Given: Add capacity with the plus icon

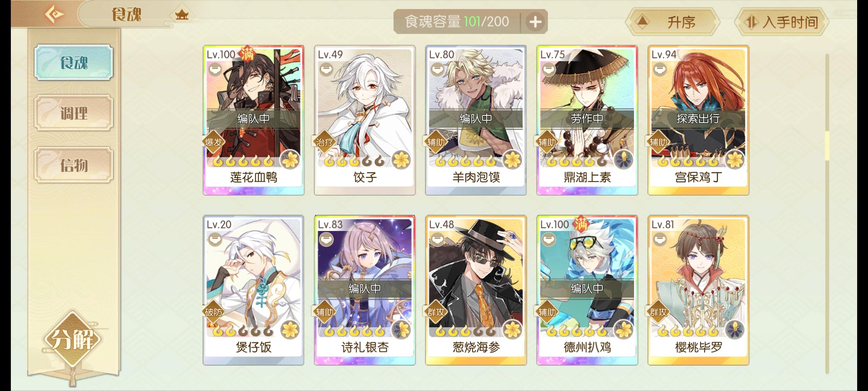Looking at the screenshot, I should [x=535, y=22].
